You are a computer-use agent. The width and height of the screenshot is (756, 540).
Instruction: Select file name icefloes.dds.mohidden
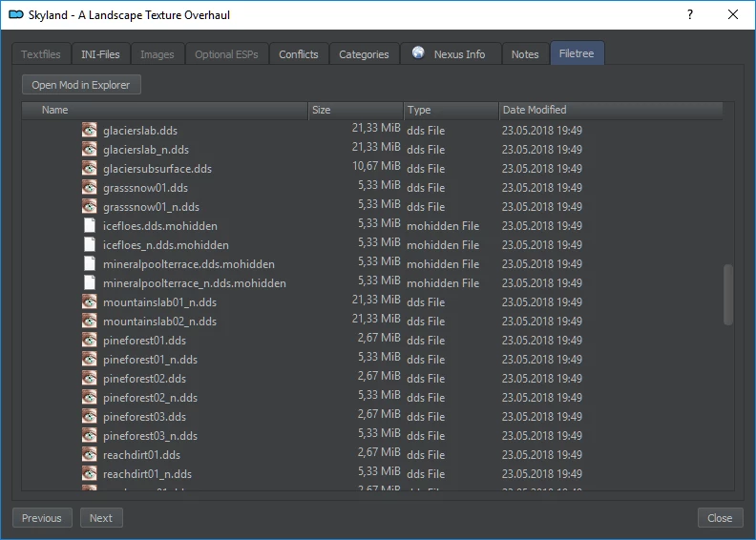coord(160,226)
